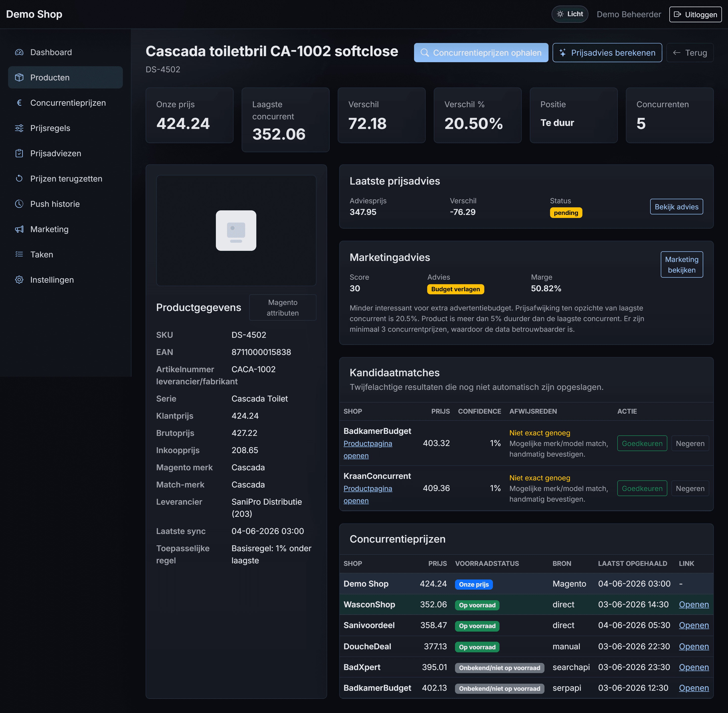Open the Taken sidebar item
The image size is (728, 713).
[x=65, y=254]
